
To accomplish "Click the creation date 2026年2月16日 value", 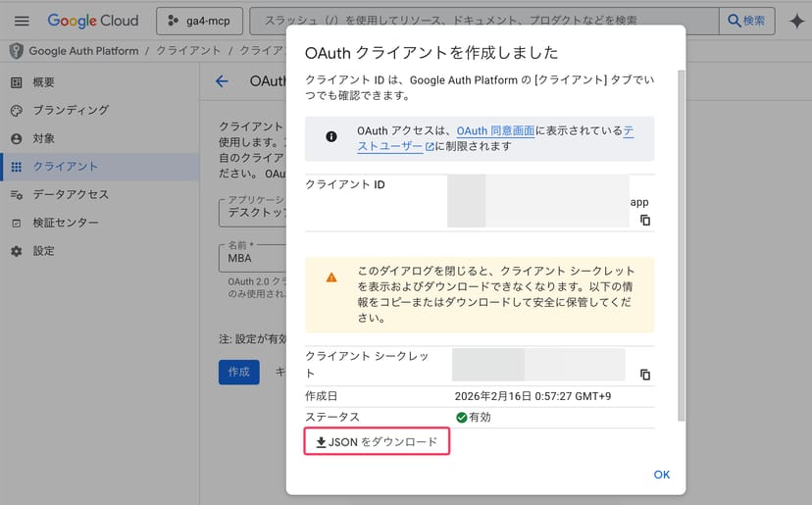I will click(533, 396).
